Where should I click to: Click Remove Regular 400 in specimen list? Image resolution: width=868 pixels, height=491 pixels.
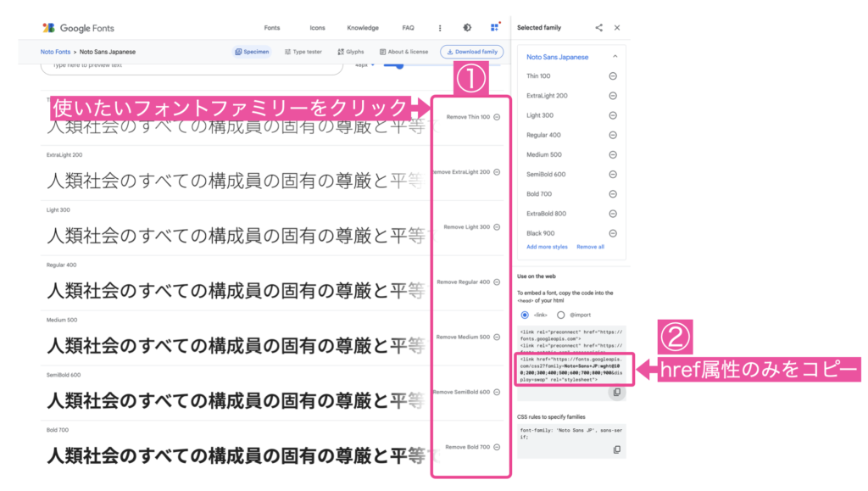(x=468, y=282)
